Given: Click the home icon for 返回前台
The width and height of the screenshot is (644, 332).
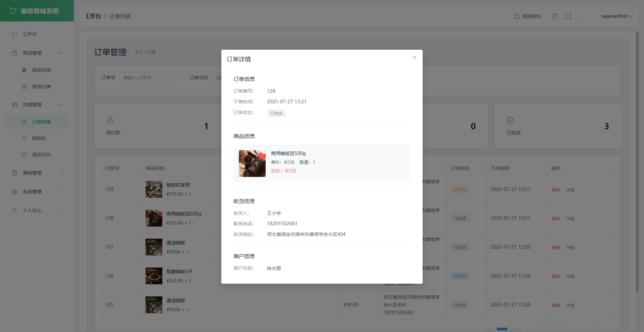Looking at the screenshot, I should click(x=517, y=16).
